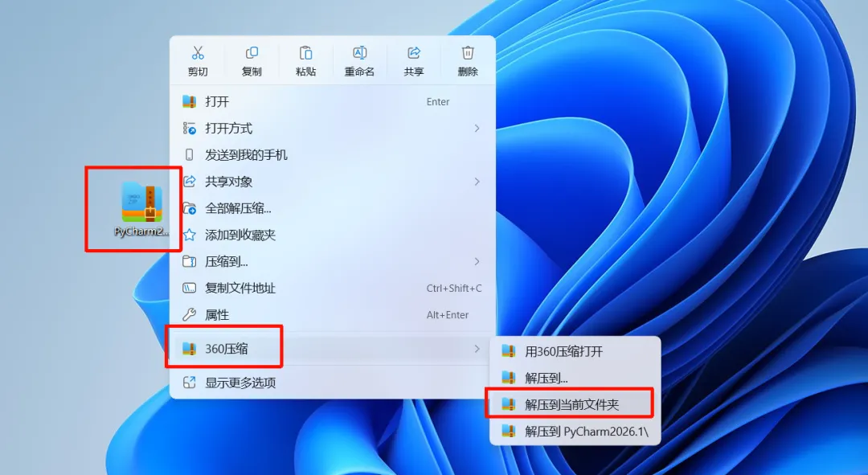This screenshot has width=868, height=475.
Task: Expand the 打开方式 submenu arrow
Action: [477, 129]
